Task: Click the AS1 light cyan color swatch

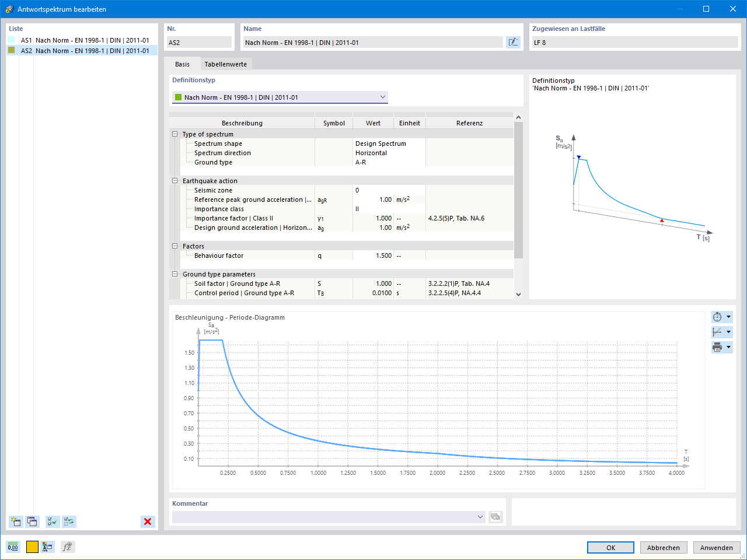Action: (12, 40)
